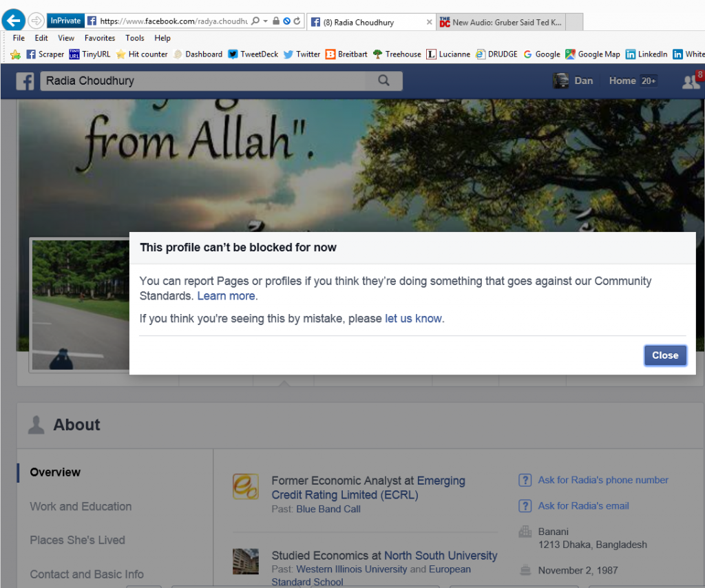Screen dimensions: 705x588
Task: Open the Hit counter bookmark
Action: pyautogui.click(x=142, y=54)
